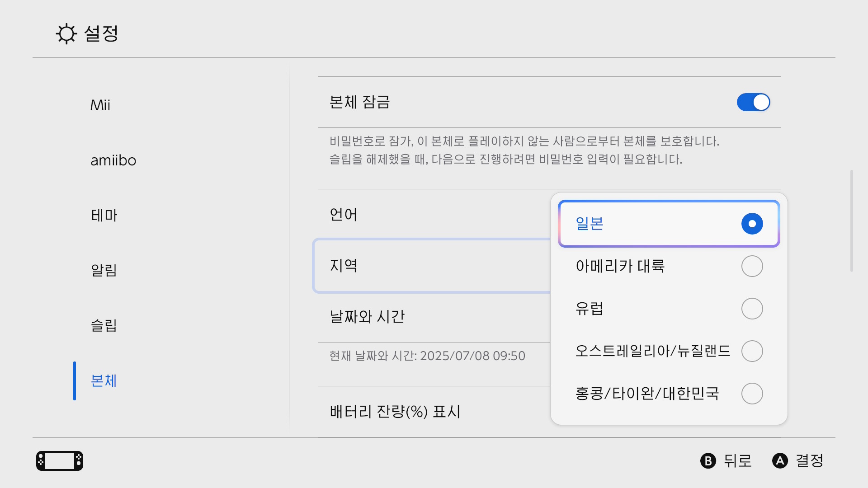The height and width of the screenshot is (488, 868).
Task: Click the B button icon next to 뒤로
Action: click(x=708, y=461)
